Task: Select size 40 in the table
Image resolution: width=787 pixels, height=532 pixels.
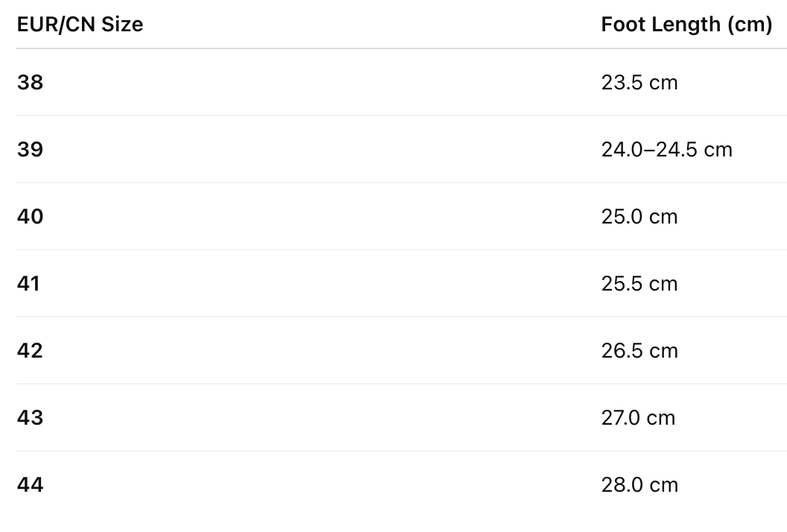Action: coord(30,216)
